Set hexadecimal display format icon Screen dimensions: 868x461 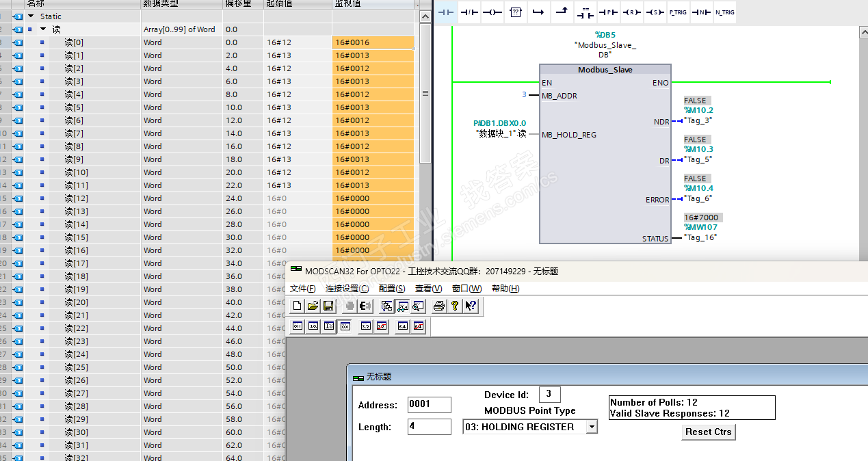point(345,327)
